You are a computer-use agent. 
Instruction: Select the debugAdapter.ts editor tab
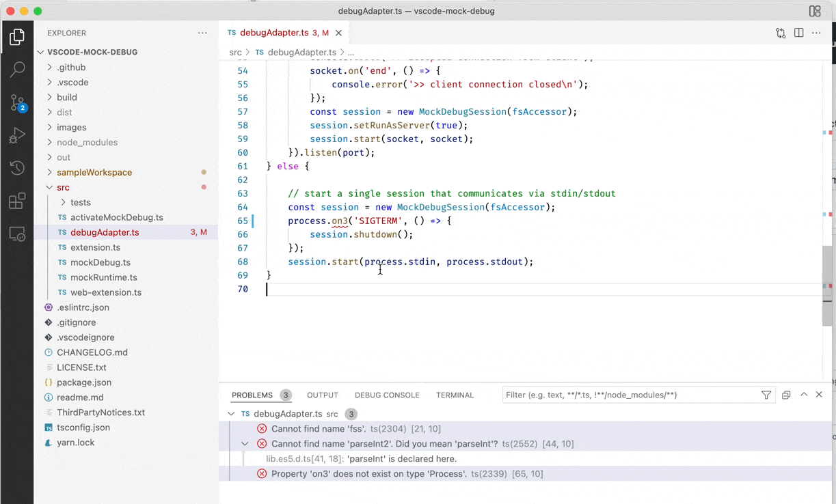point(284,33)
